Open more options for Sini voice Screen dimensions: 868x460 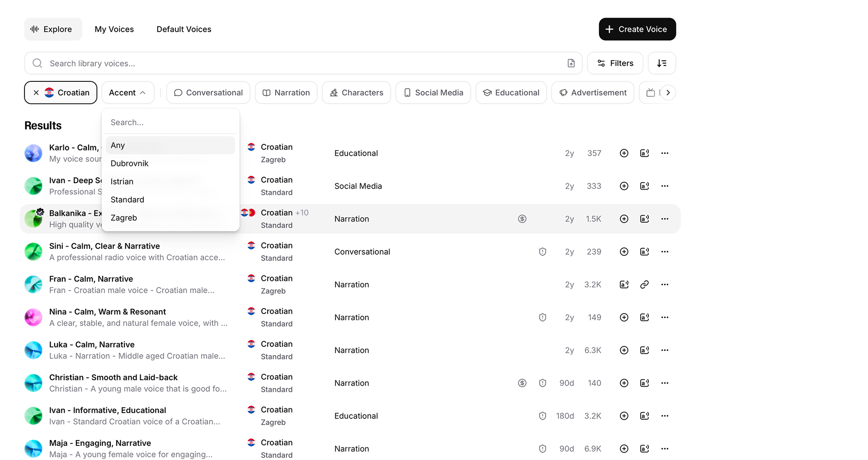pyautogui.click(x=665, y=252)
